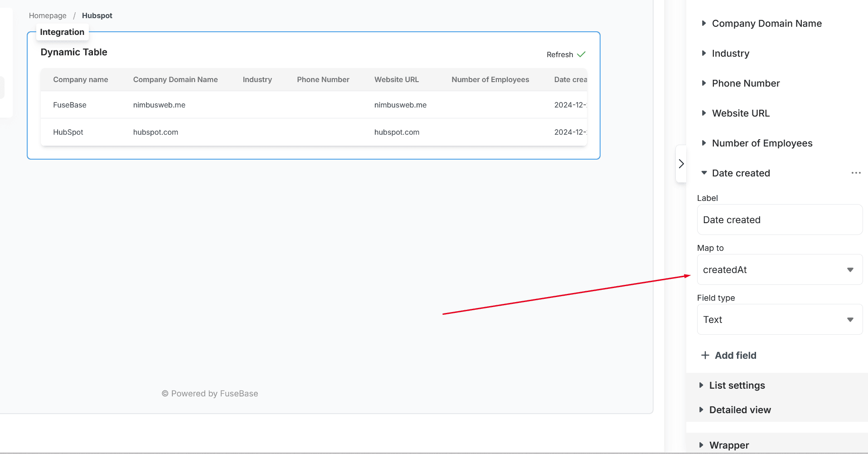
Task: Click the Industry column header
Action: tap(257, 79)
